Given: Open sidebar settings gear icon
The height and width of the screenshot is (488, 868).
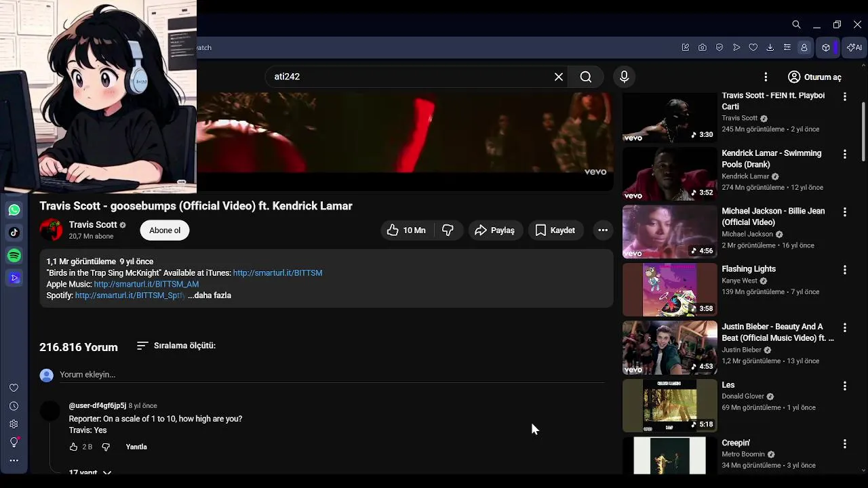Looking at the screenshot, I should (14, 424).
